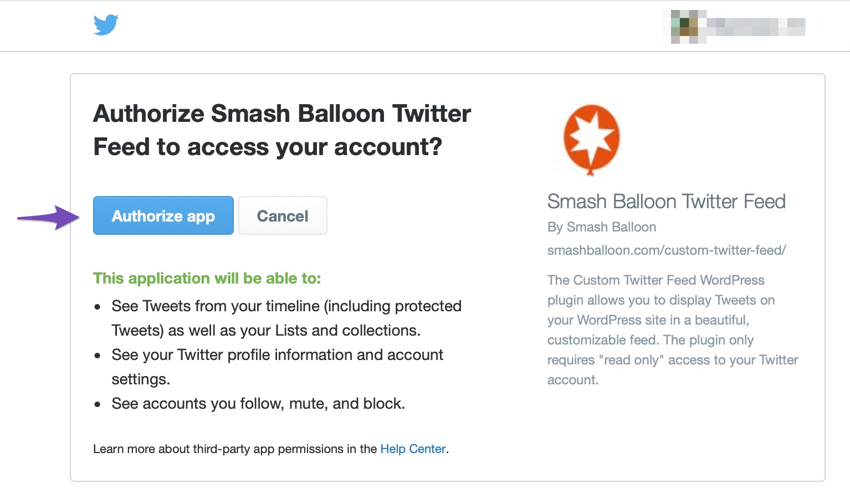This screenshot has width=850, height=504.
Task: Click the purple arrow pointing at Authorize
Action: [x=48, y=217]
